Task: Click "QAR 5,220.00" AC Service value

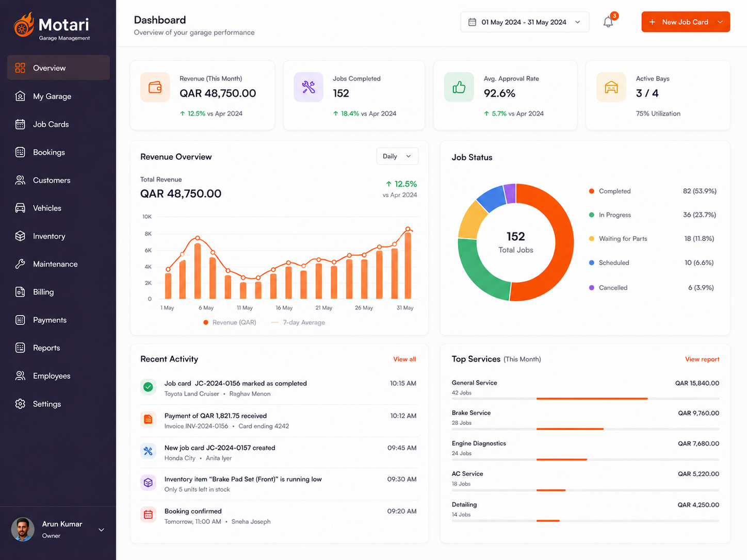Action: (699, 473)
